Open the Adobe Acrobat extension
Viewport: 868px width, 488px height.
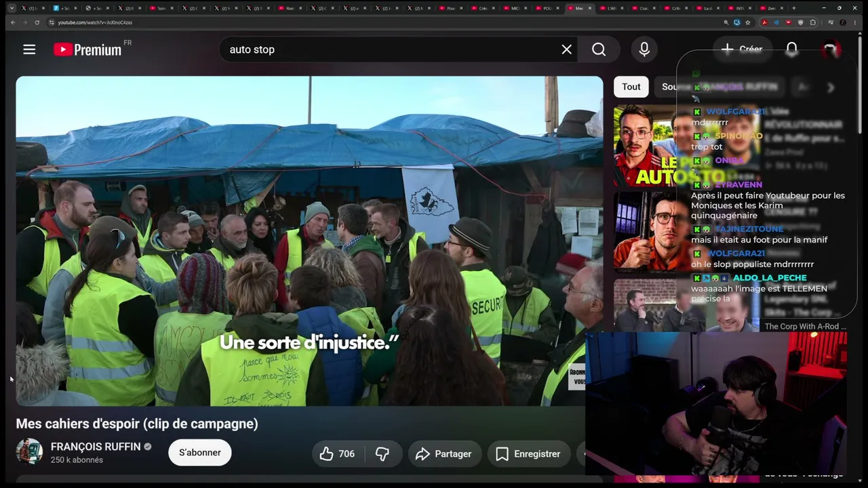(764, 22)
